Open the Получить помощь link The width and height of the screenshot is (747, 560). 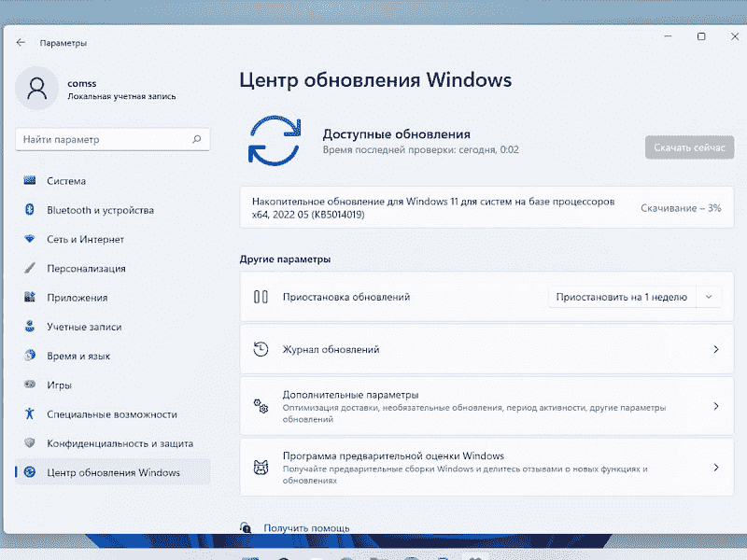[x=306, y=527]
